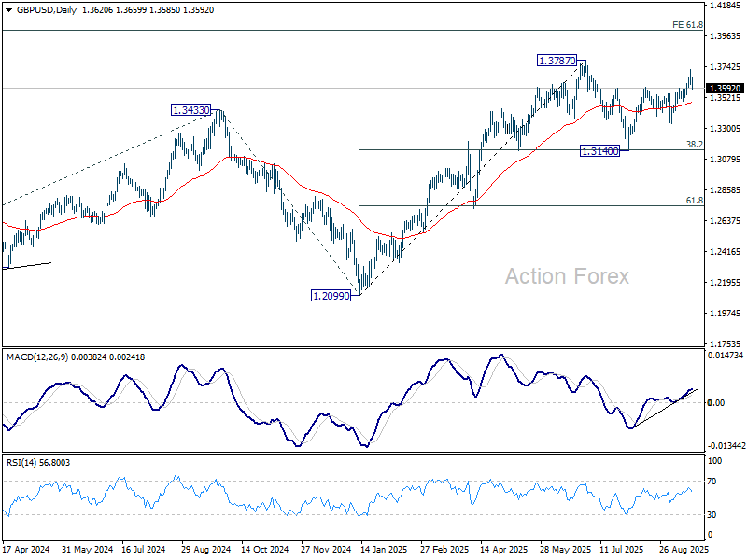Viewport: 747px width, 560px height.
Task: Click the 1.20990 low price label
Action: (x=331, y=295)
